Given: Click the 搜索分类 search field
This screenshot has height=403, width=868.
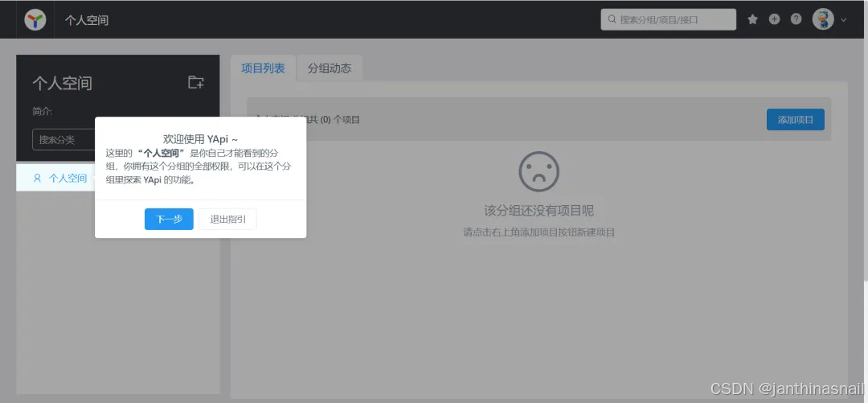Looking at the screenshot, I should tap(63, 139).
